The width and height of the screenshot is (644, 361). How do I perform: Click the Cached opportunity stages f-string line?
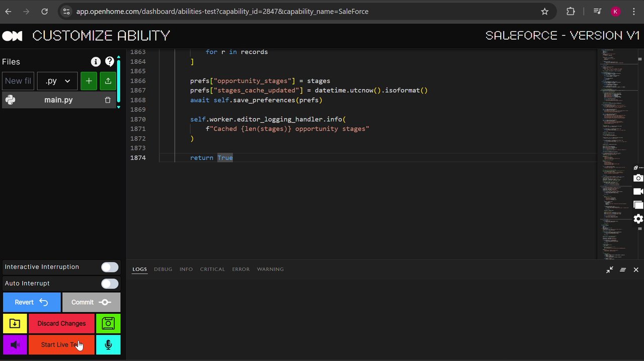pyautogui.click(x=287, y=129)
